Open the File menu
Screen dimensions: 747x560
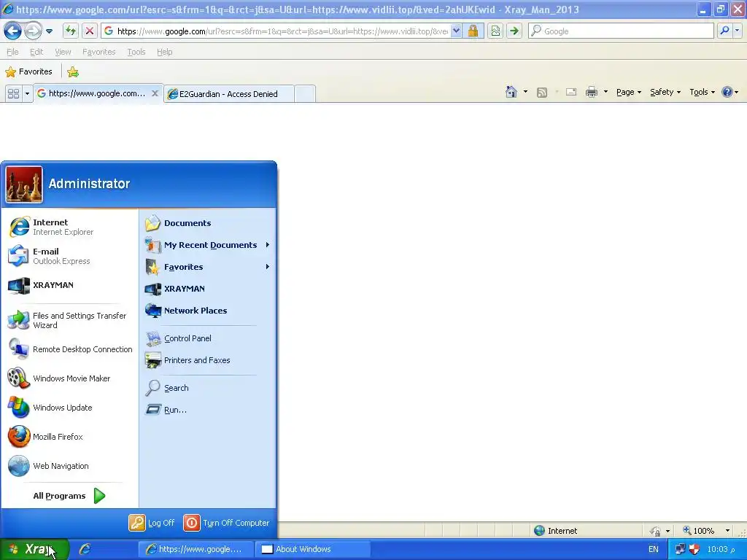(x=13, y=52)
